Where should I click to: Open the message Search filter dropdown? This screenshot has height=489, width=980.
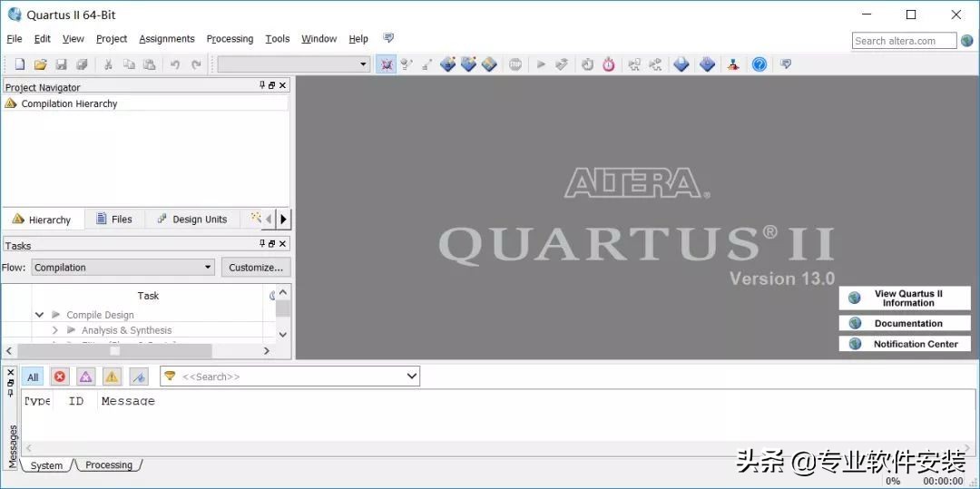[412, 377]
